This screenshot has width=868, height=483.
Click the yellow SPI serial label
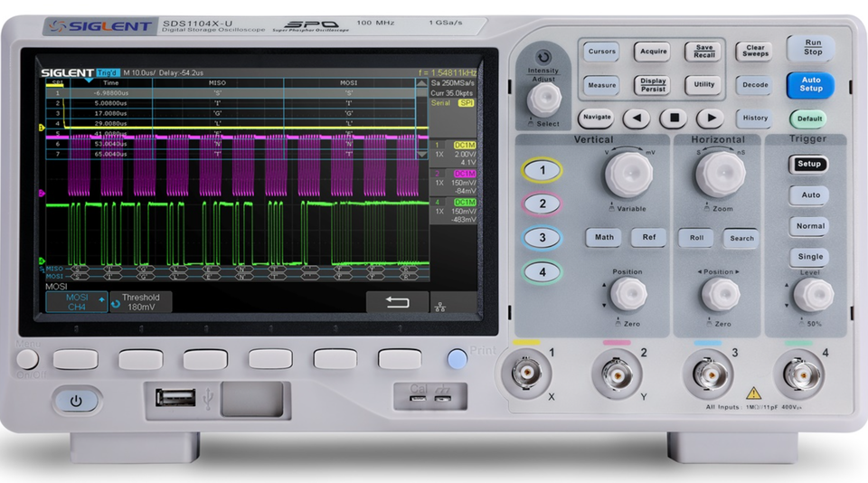(x=467, y=103)
